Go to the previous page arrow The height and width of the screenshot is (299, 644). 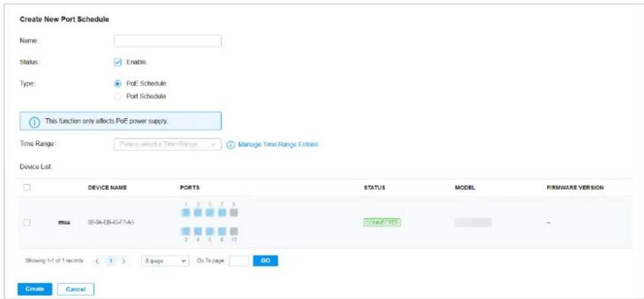pyautogui.click(x=97, y=262)
